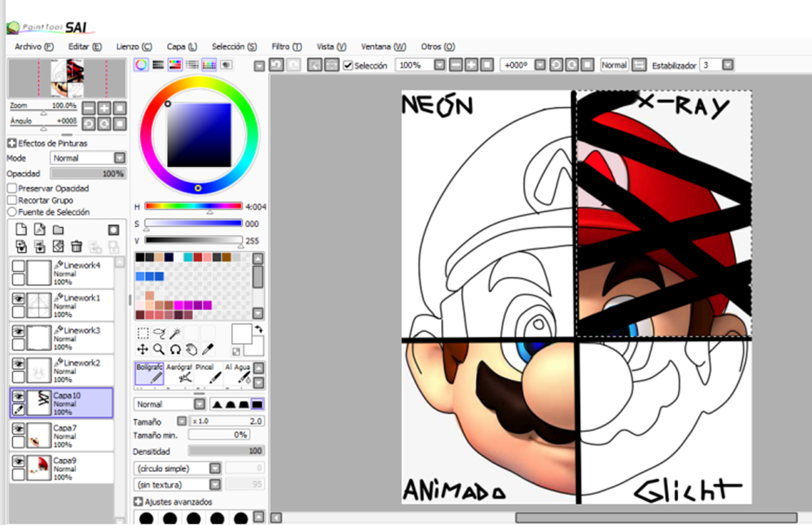
Task: Delete the current layer with trash icon
Action: [x=77, y=247]
